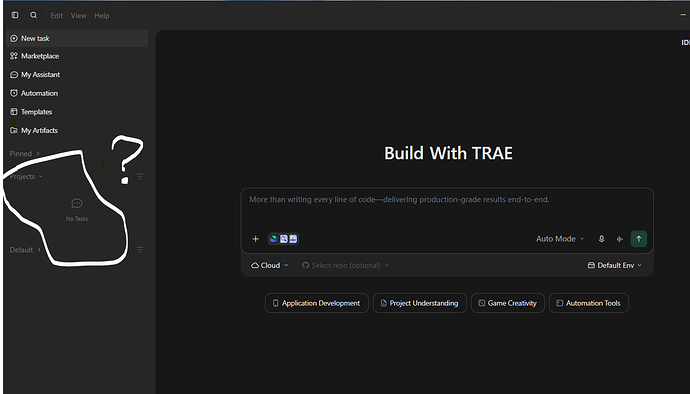The width and height of the screenshot is (690, 394).
Task: Start a New task
Action: 77,38
